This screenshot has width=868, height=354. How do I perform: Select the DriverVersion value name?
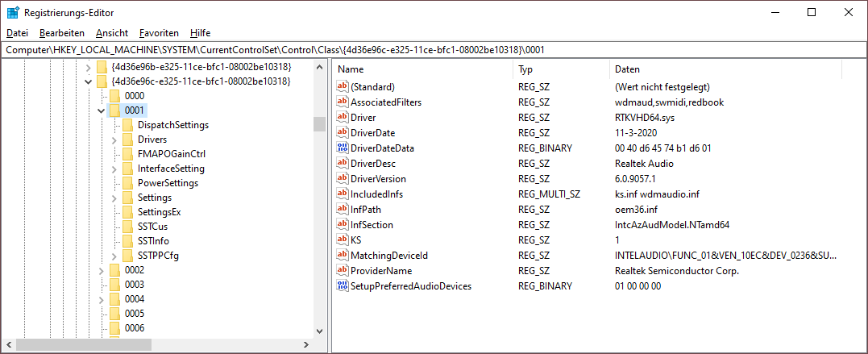pos(378,179)
